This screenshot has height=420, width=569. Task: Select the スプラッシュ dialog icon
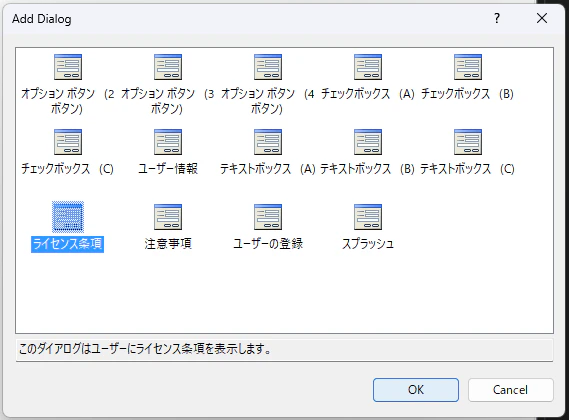pyautogui.click(x=368, y=217)
